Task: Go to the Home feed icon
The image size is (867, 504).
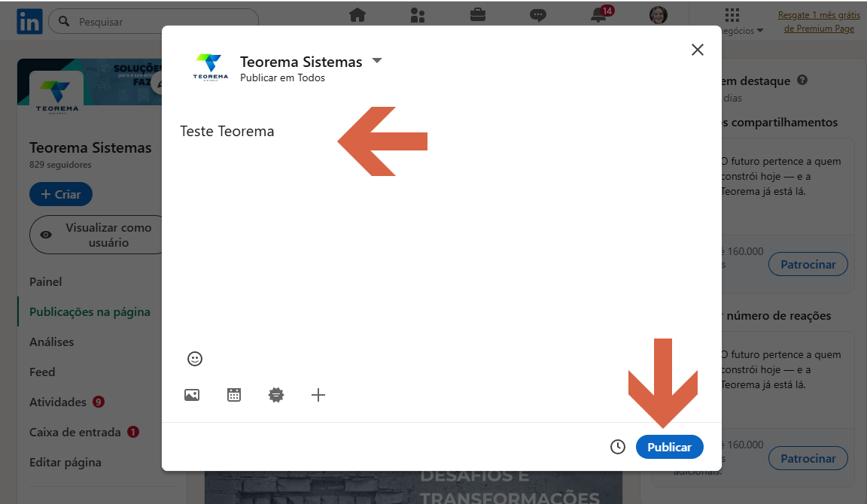Action: click(357, 15)
